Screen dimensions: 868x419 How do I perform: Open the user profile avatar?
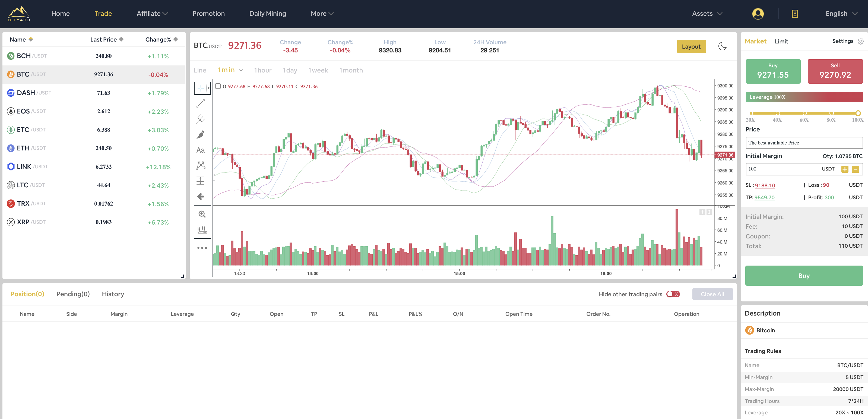click(x=758, y=14)
